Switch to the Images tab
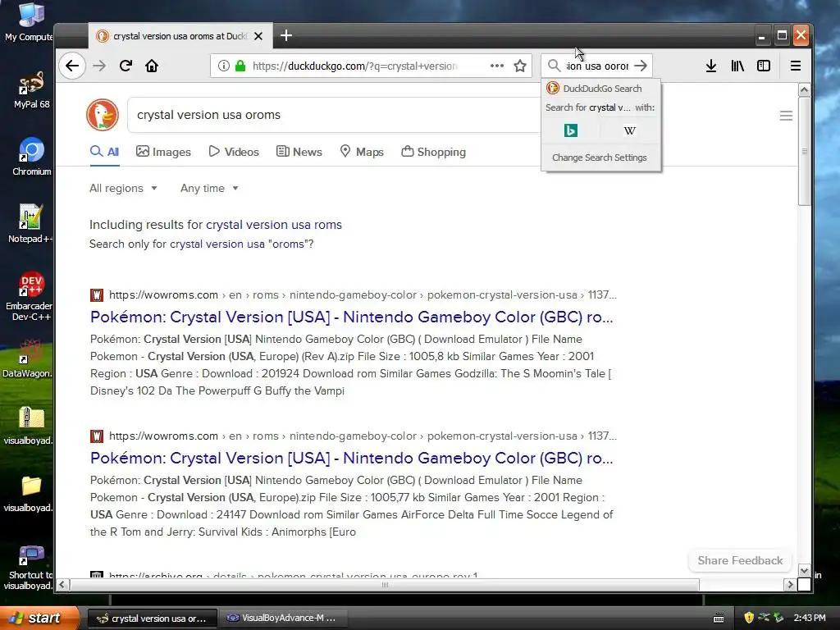The height and width of the screenshot is (630, 840). pyautogui.click(x=163, y=152)
